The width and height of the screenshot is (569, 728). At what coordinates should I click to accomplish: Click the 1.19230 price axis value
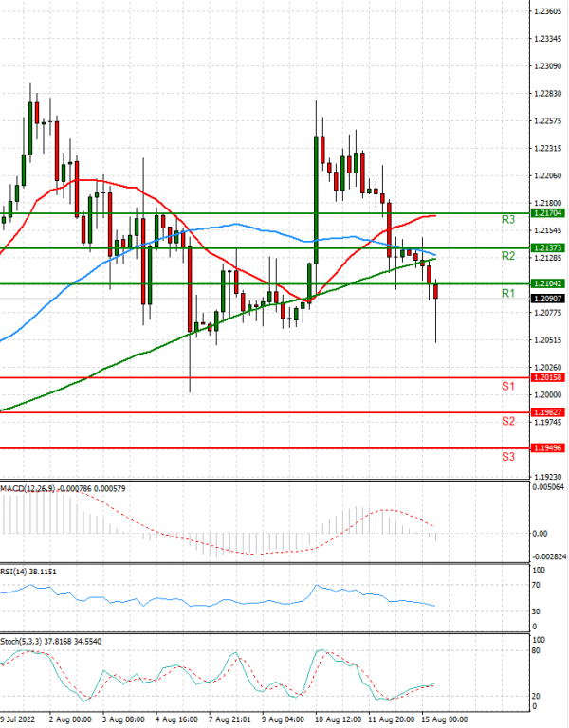(547, 477)
